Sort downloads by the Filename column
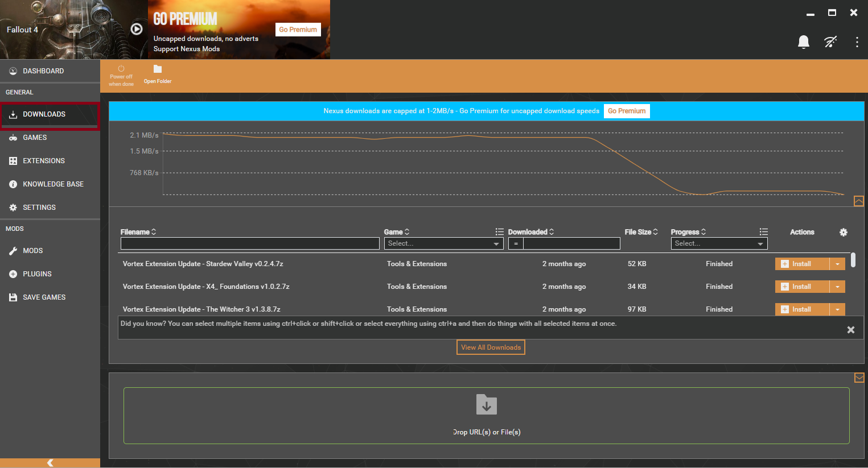The image size is (868, 468). click(x=138, y=232)
